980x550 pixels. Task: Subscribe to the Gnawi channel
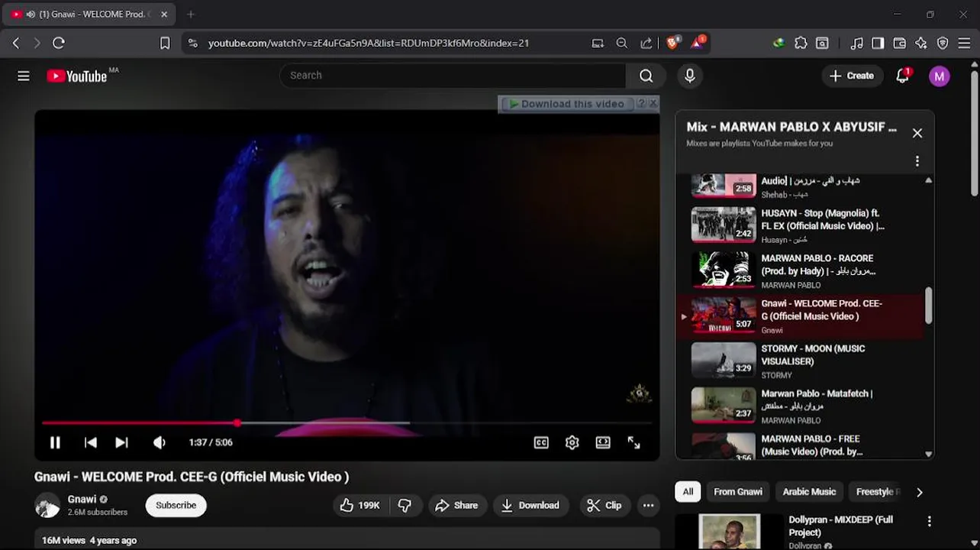(176, 505)
